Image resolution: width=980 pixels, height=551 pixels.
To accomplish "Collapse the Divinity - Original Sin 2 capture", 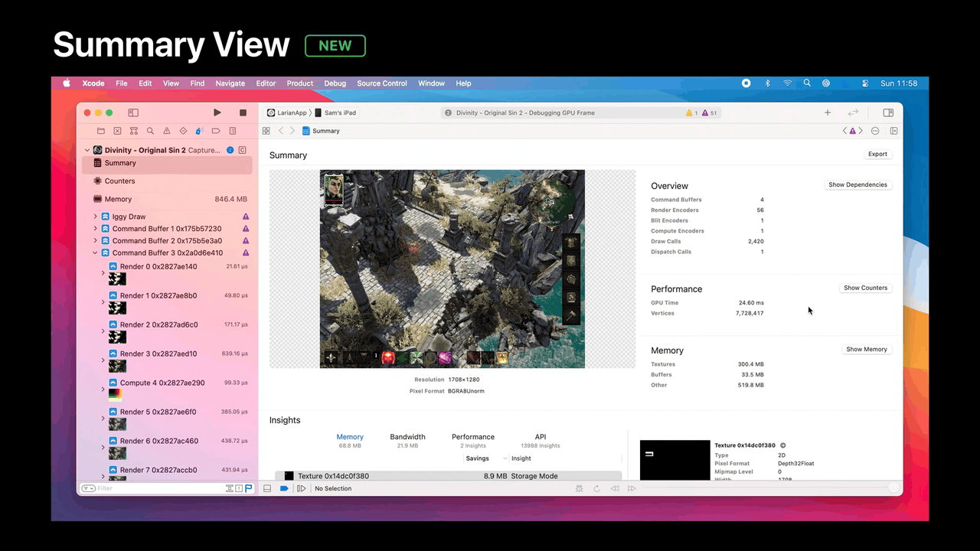I will [x=87, y=151].
